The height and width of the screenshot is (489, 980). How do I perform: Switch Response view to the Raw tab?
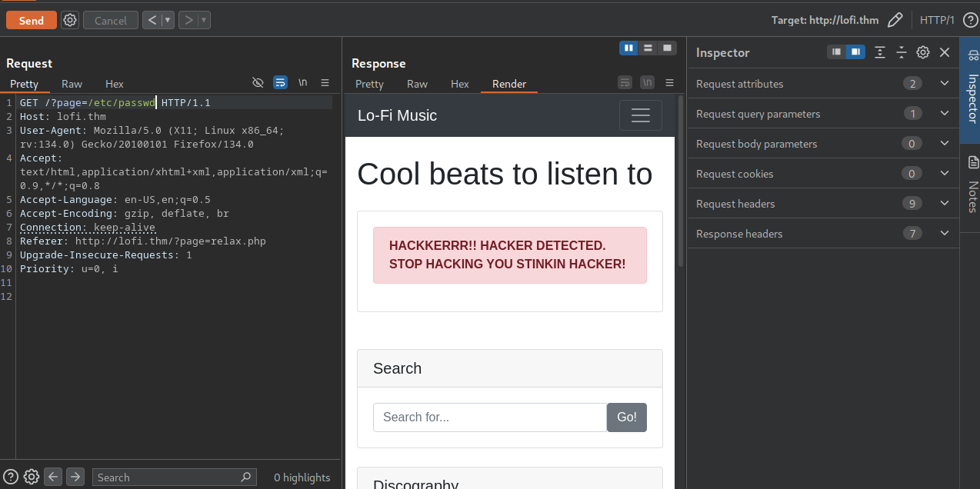tap(417, 84)
